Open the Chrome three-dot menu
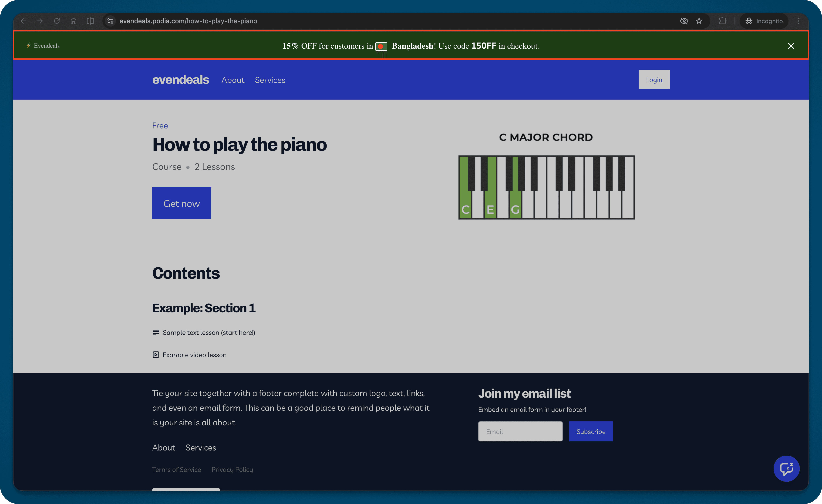The height and width of the screenshot is (504, 822). click(799, 21)
